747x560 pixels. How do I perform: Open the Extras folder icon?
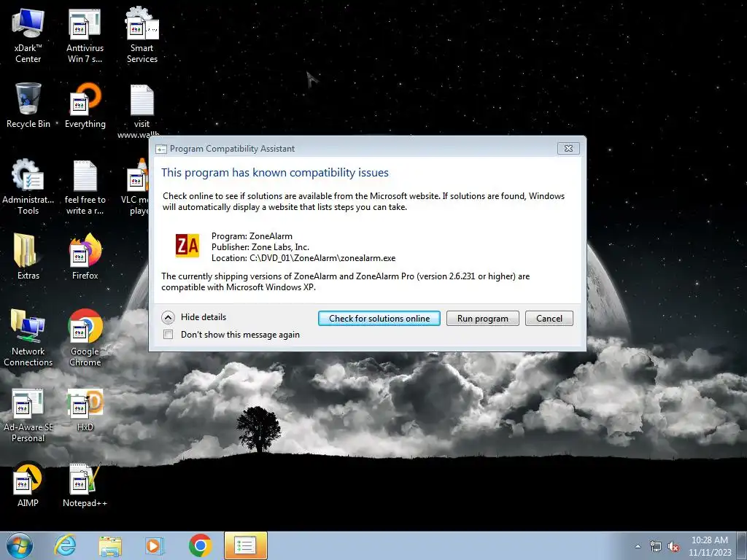point(28,256)
